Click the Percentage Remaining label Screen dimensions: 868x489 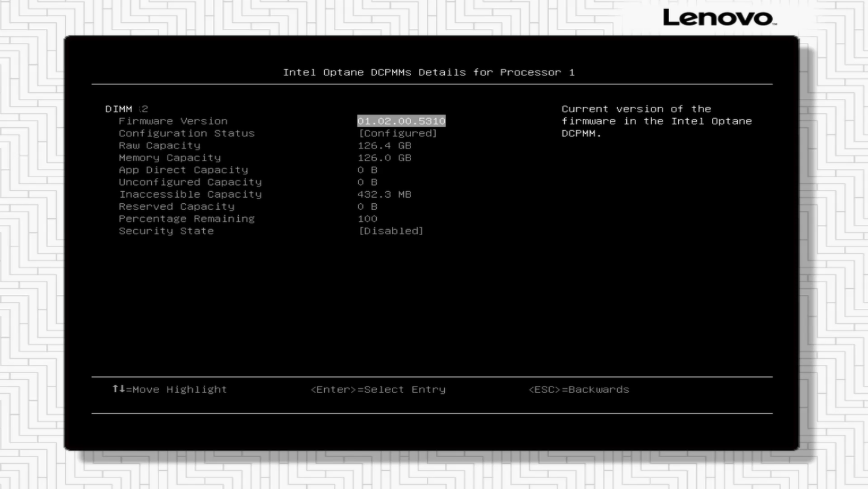187,218
